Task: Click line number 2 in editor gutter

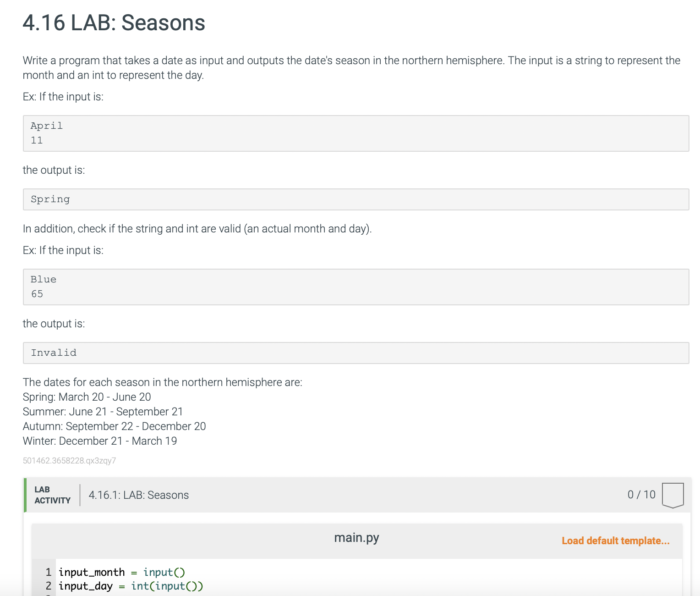Action: click(x=48, y=586)
